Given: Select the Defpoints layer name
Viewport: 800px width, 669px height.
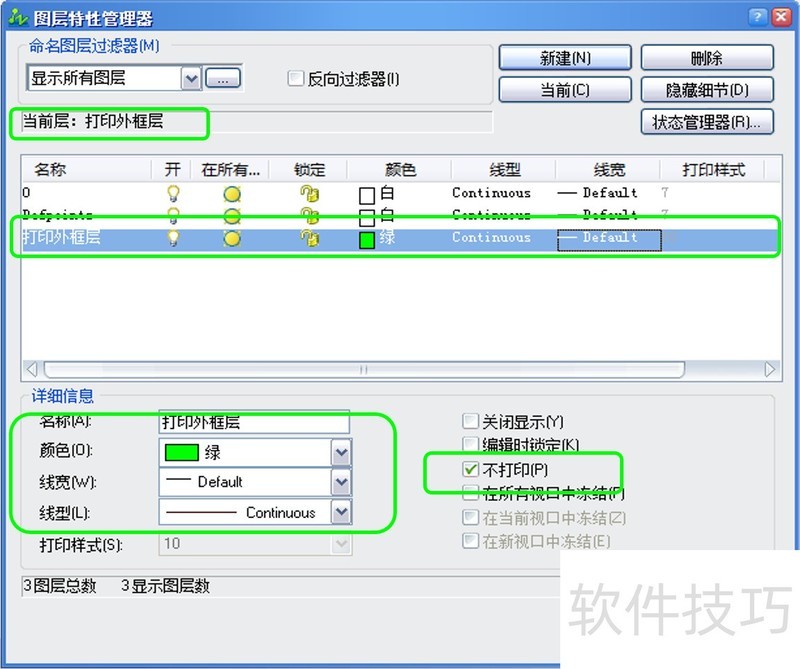Looking at the screenshot, I should pos(57,214).
